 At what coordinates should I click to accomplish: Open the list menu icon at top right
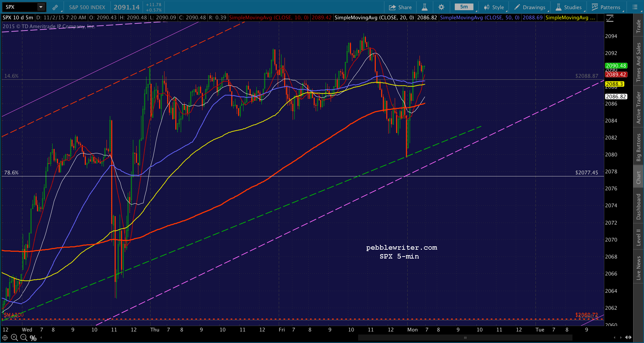[635, 7]
